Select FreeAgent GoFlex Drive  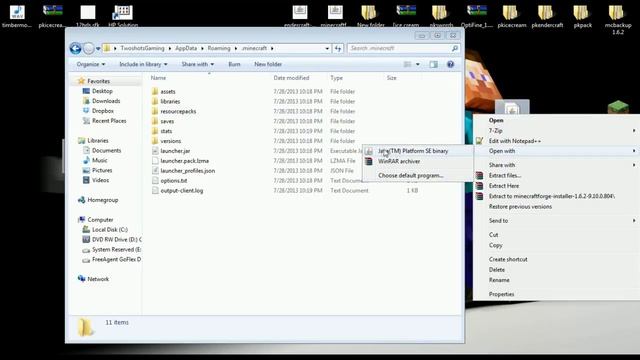pyautogui.click(x=116, y=259)
